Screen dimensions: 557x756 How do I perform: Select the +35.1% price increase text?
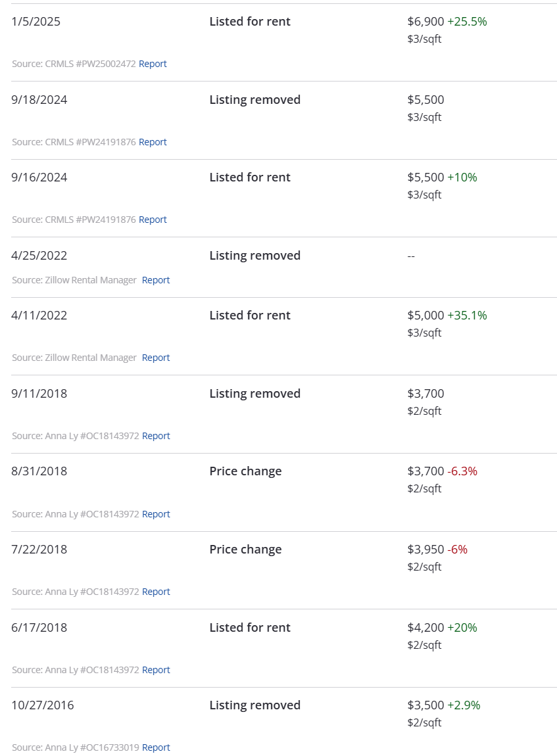pyautogui.click(x=467, y=316)
